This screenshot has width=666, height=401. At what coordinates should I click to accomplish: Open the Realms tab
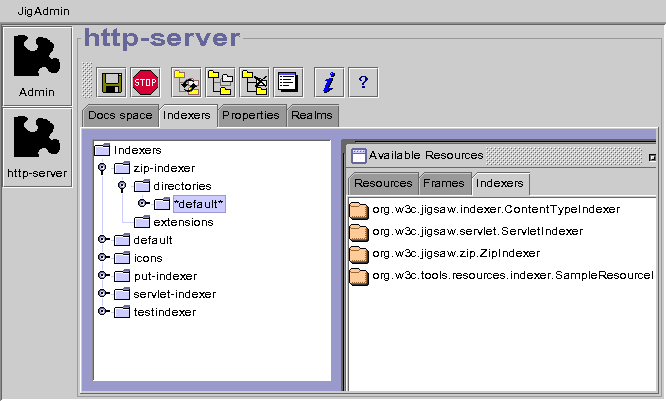pyautogui.click(x=311, y=115)
